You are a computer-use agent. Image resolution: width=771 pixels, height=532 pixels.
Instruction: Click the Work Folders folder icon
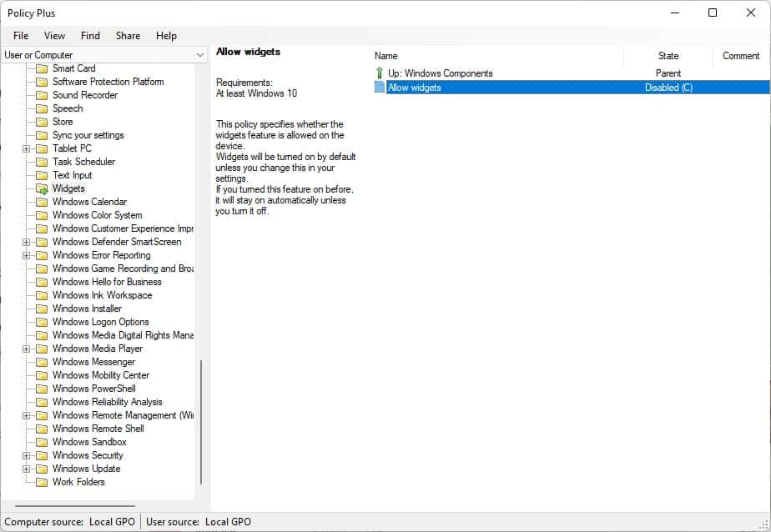click(x=42, y=482)
